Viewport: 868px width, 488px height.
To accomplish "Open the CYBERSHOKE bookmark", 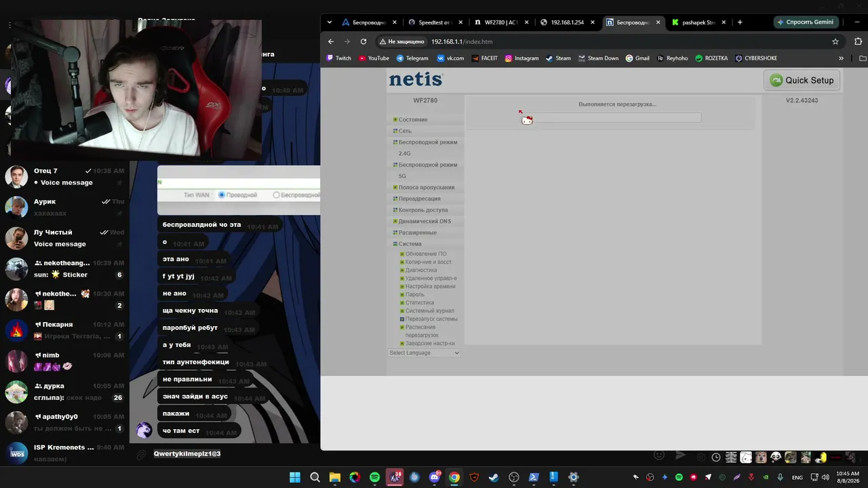I will pyautogui.click(x=756, y=58).
